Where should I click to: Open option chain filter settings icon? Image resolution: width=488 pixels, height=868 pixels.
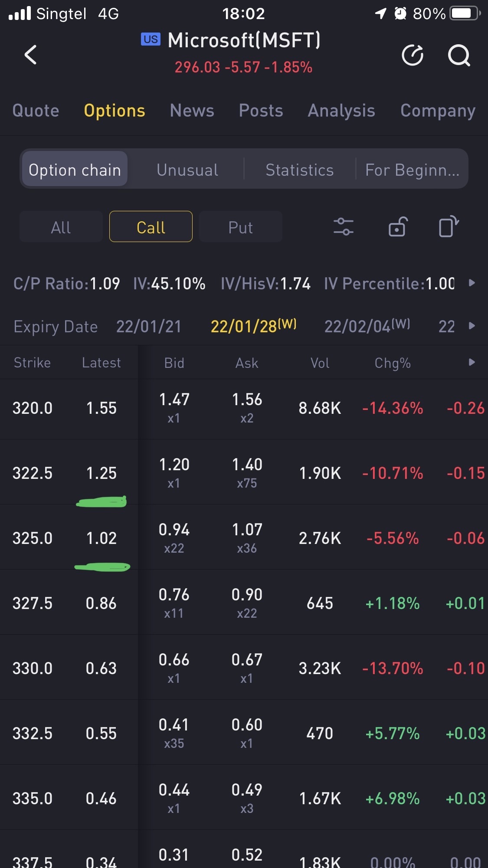click(343, 227)
